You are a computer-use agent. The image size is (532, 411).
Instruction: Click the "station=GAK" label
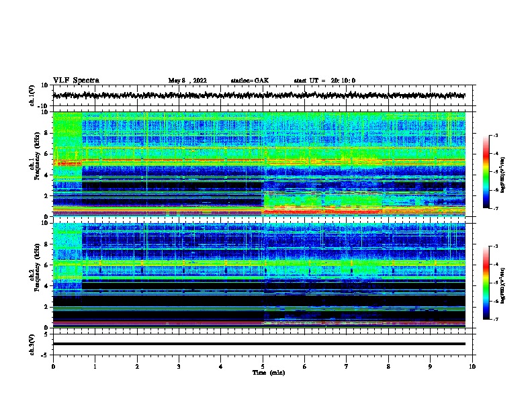pyautogui.click(x=250, y=81)
